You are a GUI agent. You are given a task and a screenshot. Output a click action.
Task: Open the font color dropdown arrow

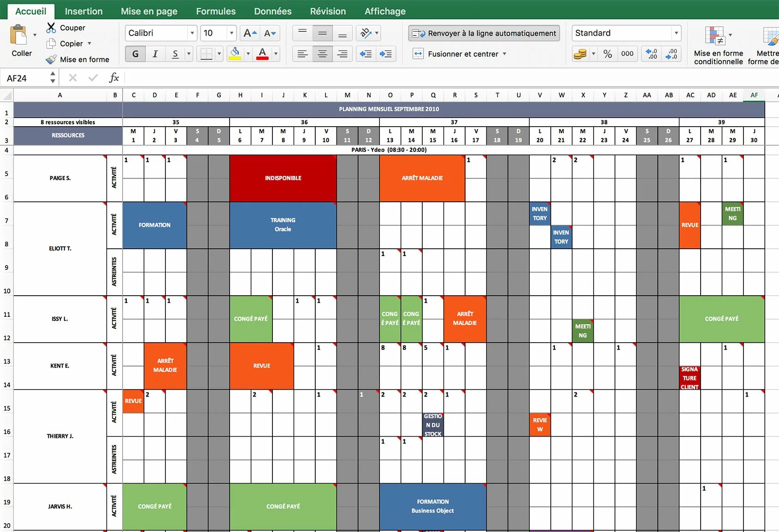click(276, 54)
